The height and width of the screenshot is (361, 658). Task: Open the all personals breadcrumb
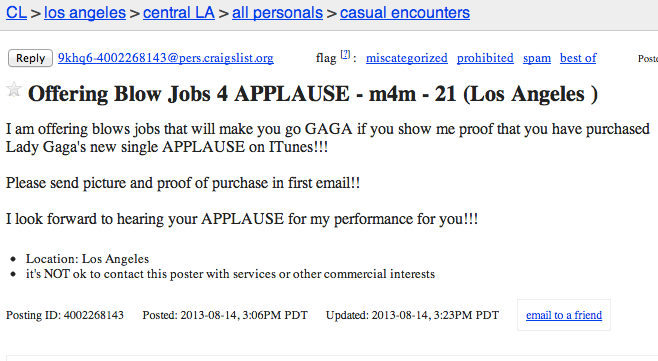[277, 13]
